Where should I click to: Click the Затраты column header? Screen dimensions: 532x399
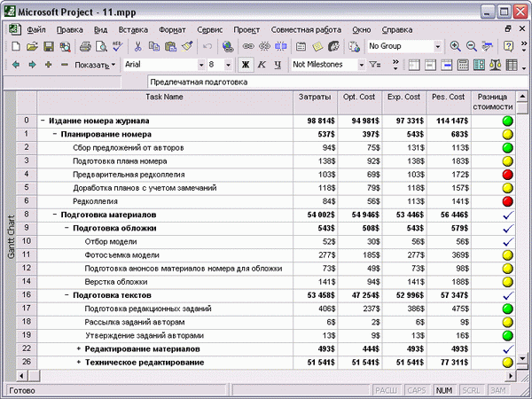click(x=315, y=103)
